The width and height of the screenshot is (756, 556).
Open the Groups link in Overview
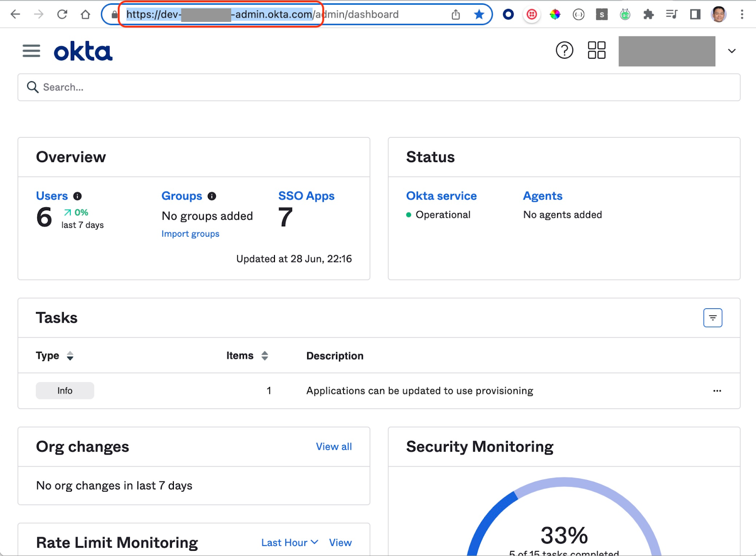182,196
